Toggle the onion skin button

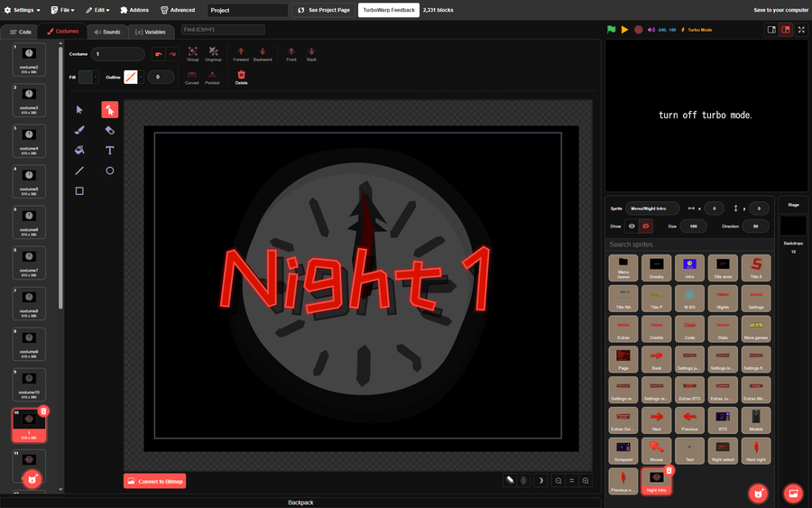510,481
